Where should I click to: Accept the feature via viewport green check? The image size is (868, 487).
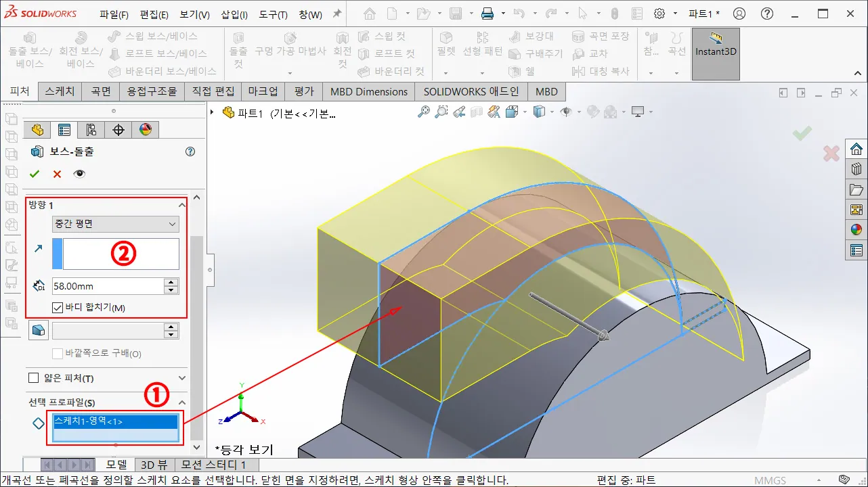[802, 133]
